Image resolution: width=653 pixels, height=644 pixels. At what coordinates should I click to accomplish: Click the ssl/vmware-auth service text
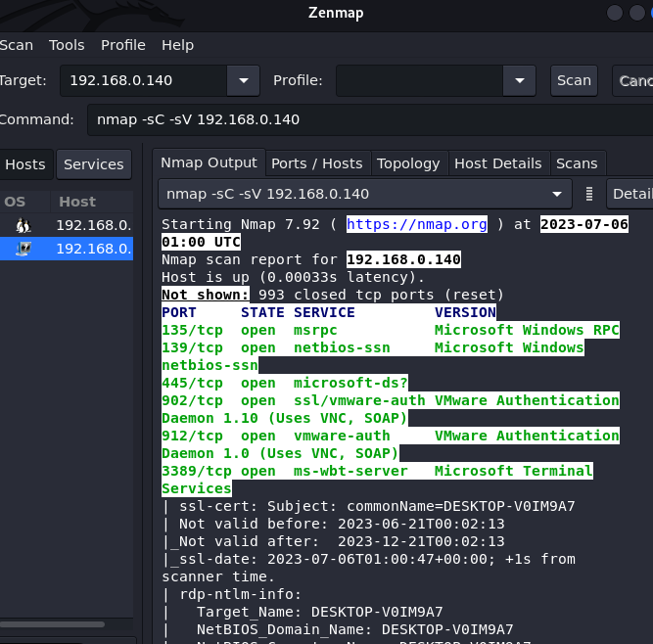click(x=359, y=400)
